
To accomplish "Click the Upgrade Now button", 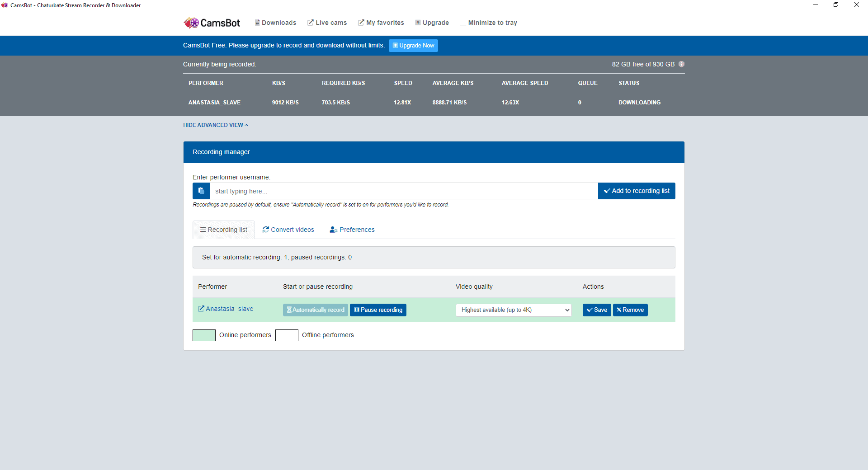I will pos(413,46).
